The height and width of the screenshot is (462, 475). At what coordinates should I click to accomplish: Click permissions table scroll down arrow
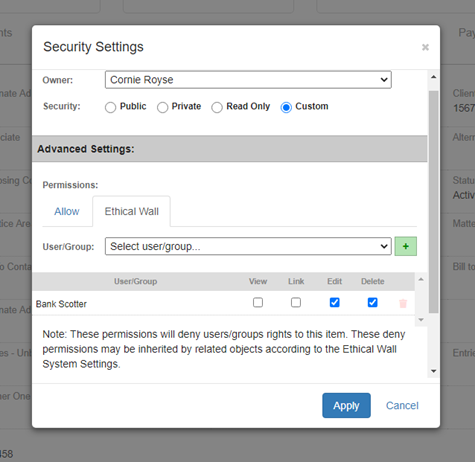click(x=421, y=320)
